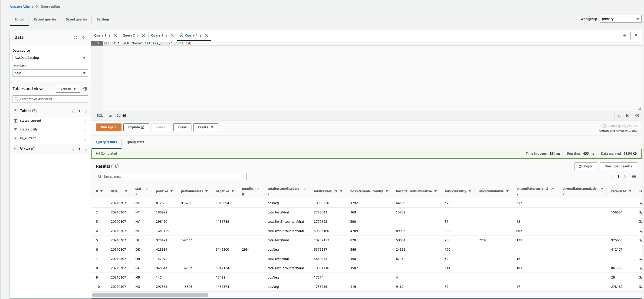Open the Data source dropdown
The image size is (644, 299).
[50, 58]
